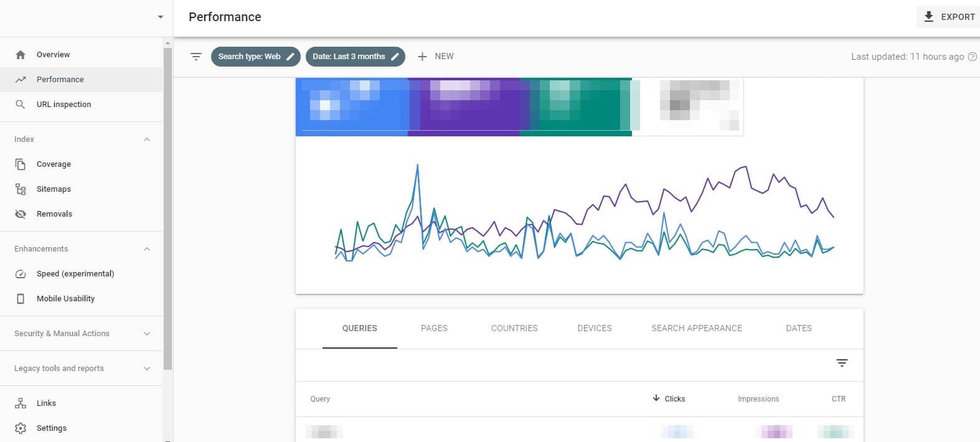The width and height of the screenshot is (980, 442).
Task: Switch to the PAGES tab
Action: (x=434, y=328)
